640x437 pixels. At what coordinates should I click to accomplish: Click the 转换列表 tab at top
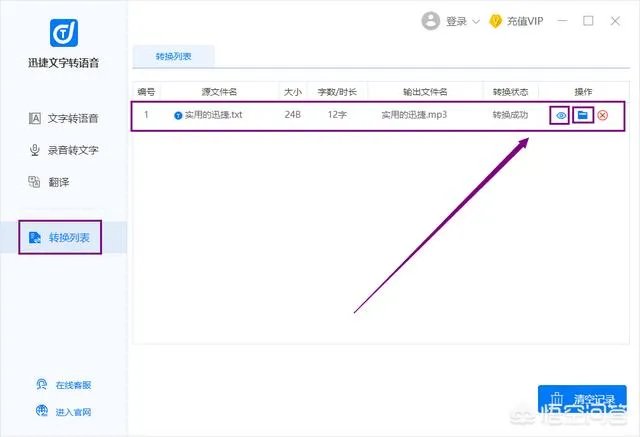[173, 56]
